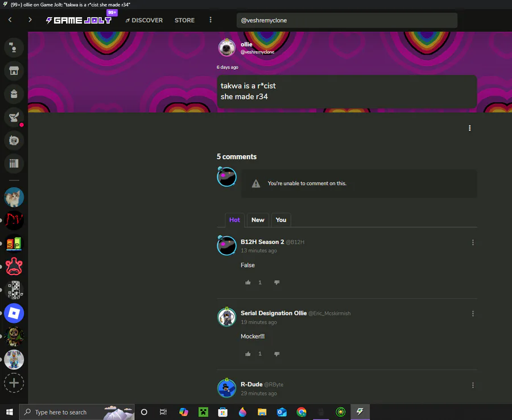This screenshot has width=512, height=420.
Task: Open the cat avatar community in sidebar
Action: click(14, 197)
